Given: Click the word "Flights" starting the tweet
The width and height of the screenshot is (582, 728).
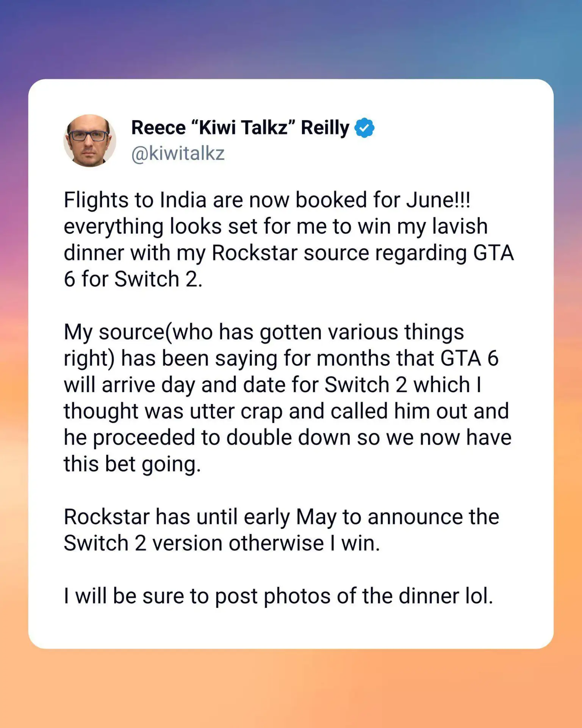Looking at the screenshot, I should click(x=96, y=200).
